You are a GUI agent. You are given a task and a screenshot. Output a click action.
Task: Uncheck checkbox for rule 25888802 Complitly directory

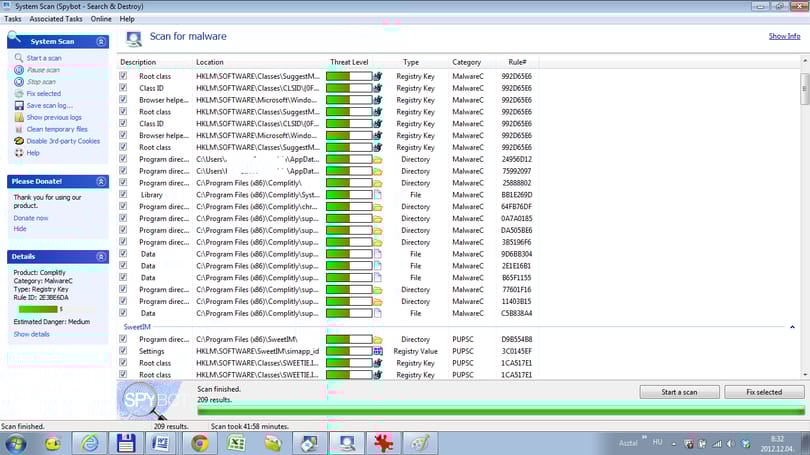(123, 182)
